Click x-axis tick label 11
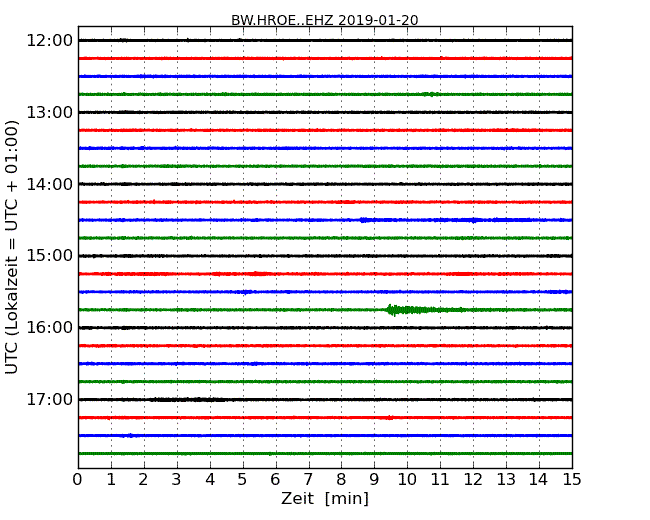The height and width of the screenshot is (520, 650). pos(440,480)
